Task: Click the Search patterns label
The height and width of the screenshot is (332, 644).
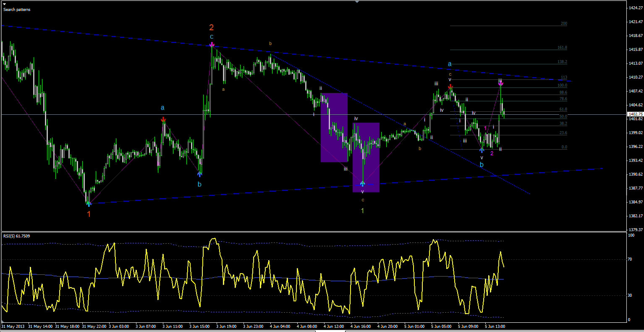Action: (x=17, y=9)
